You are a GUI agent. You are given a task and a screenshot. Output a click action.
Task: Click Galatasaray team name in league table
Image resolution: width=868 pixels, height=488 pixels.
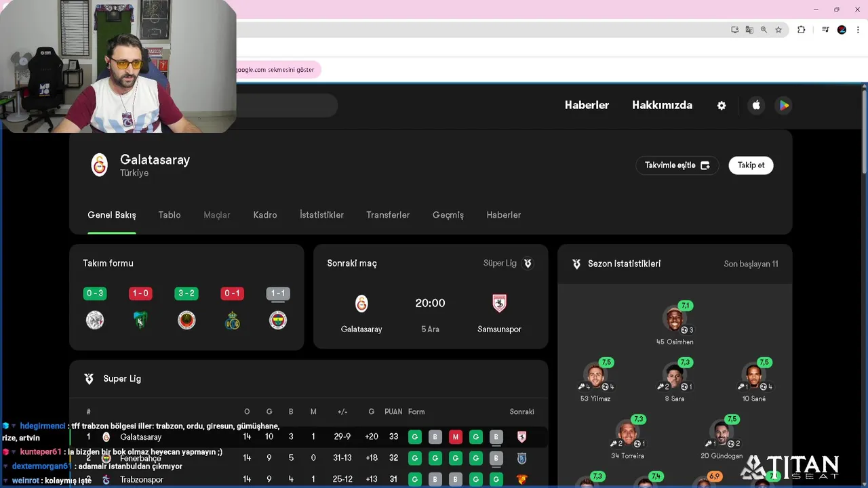(x=141, y=437)
